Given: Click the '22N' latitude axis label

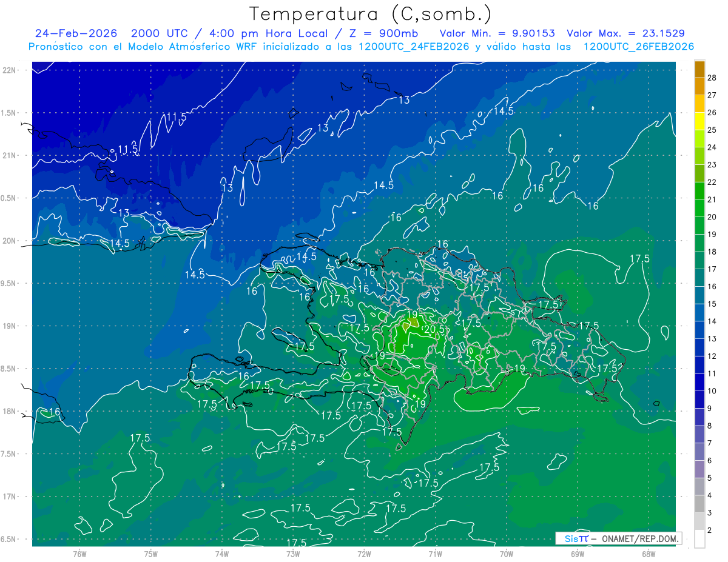Looking at the screenshot, I should [x=8, y=70].
